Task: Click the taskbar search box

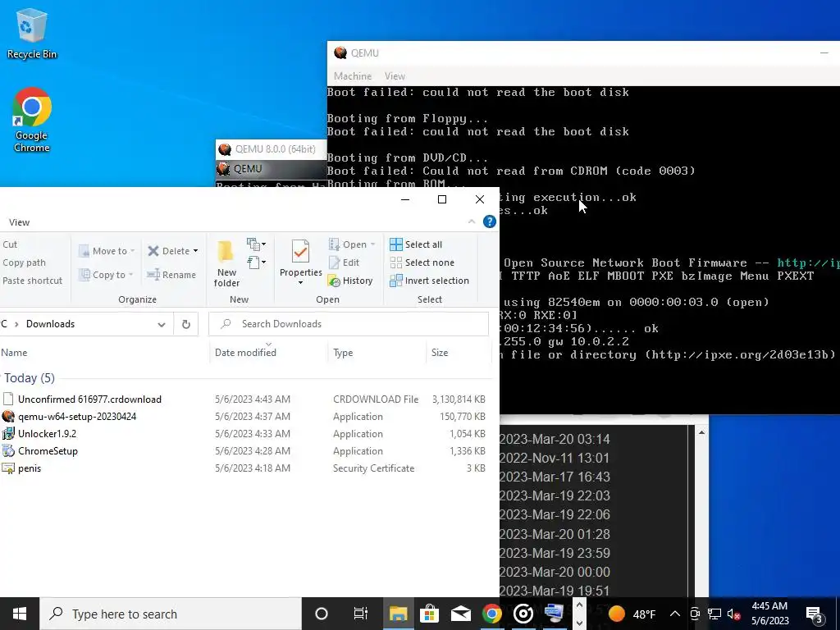Action: click(x=171, y=614)
